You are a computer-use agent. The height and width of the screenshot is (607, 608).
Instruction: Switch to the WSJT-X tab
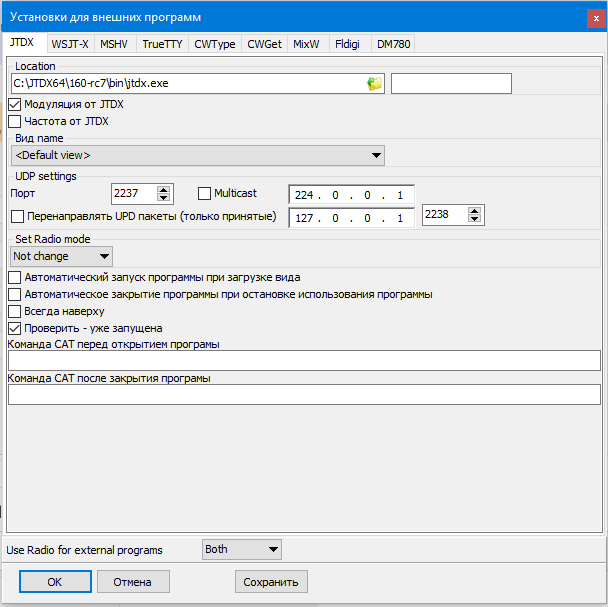(x=70, y=44)
